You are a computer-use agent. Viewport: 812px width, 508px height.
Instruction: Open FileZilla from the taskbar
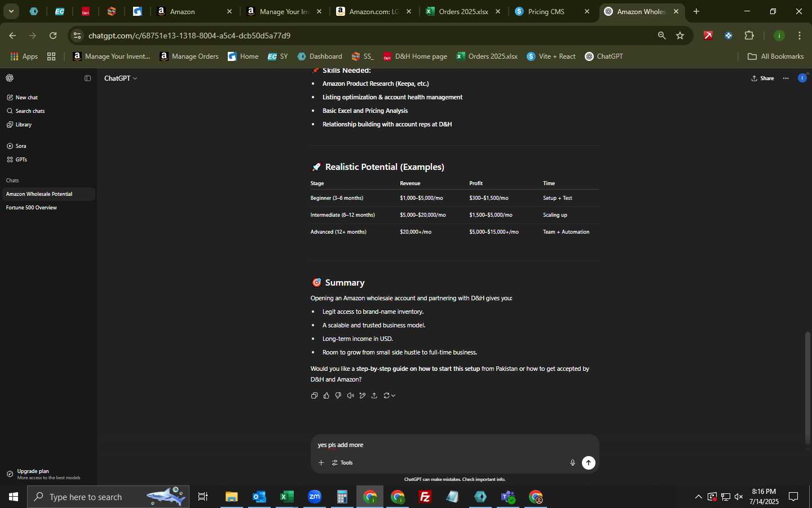click(x=425, y=497)
